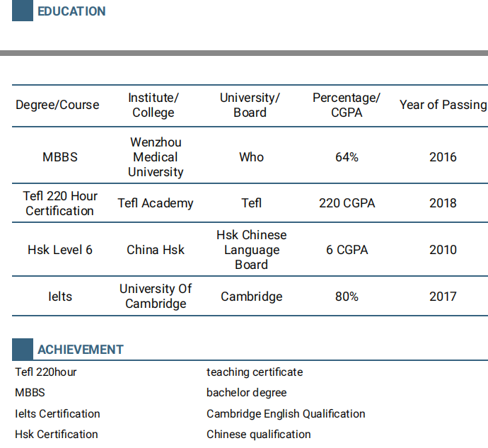This screenshot has width=488, height=448.
Task: Select the Degree/Course column header
Action: pos(57,105)
